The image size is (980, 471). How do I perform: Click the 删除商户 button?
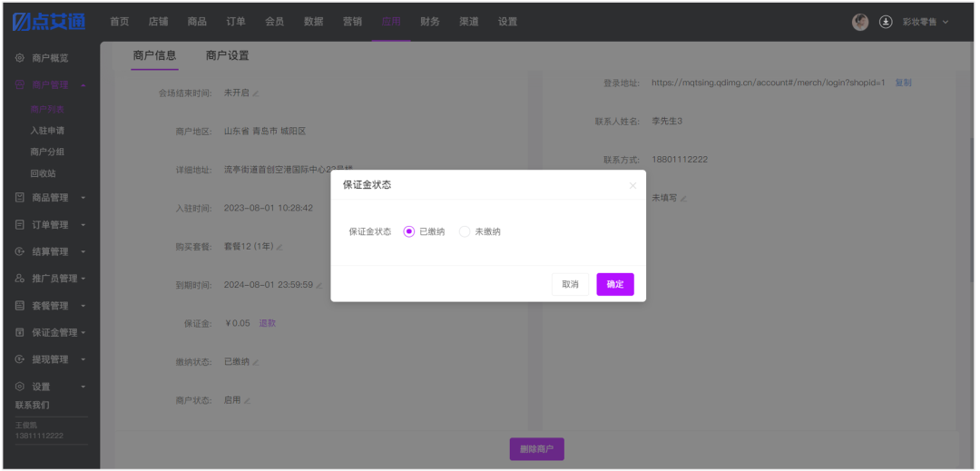coord(537,449)
